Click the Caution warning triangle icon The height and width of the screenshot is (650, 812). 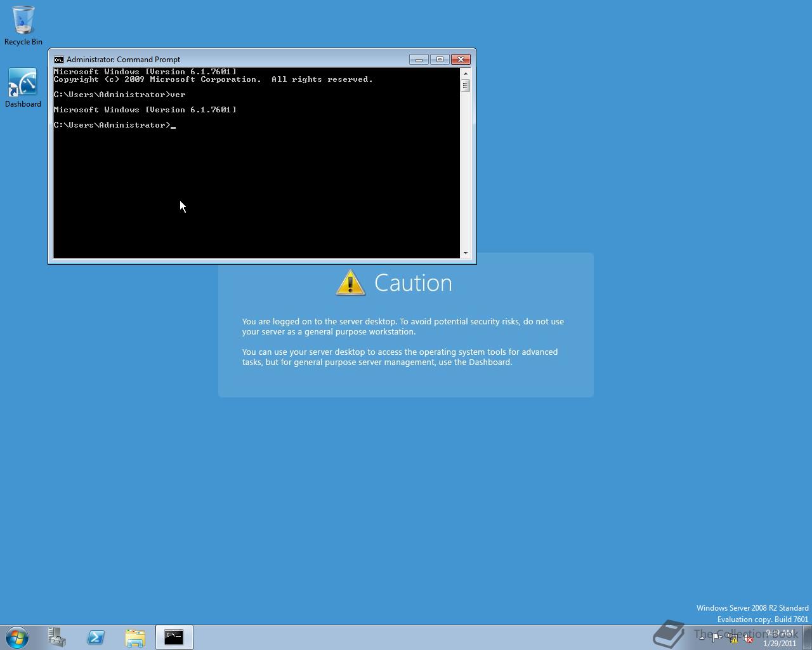pyautogui.click(x=350, y=282)
